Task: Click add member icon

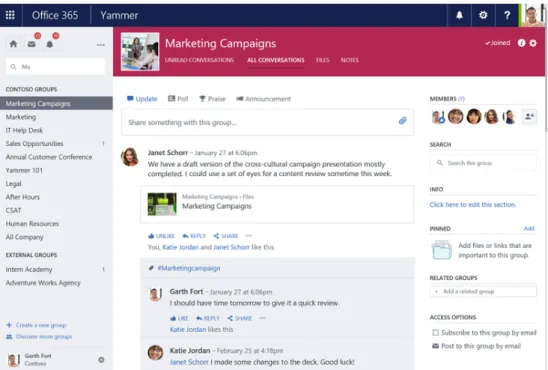Action: (529, 116)
